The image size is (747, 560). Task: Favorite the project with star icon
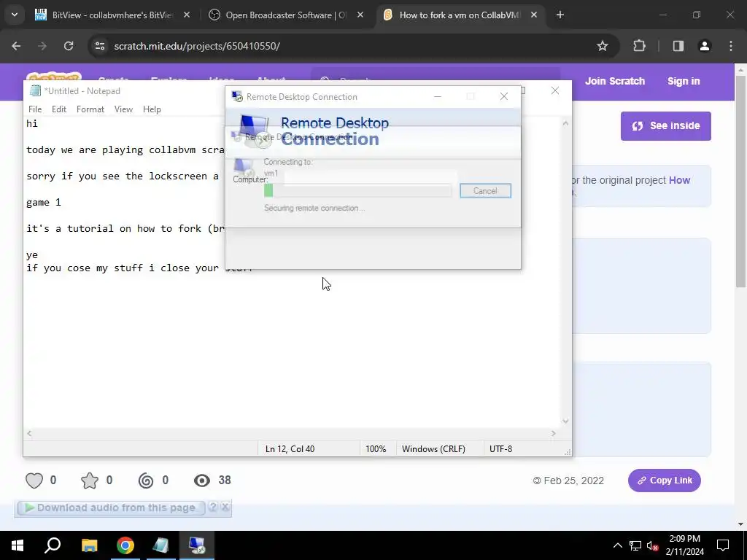click(x=90, y=481)
